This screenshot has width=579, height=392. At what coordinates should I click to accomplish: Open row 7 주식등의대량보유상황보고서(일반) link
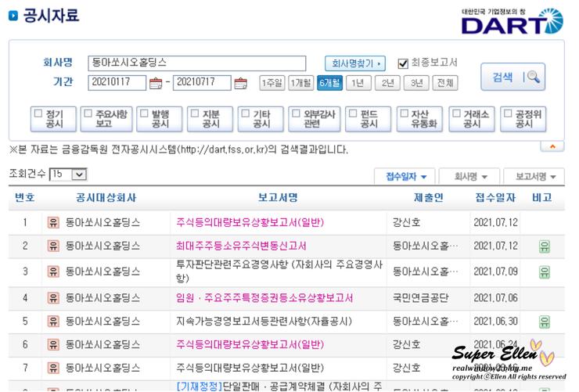(x=250, y=368)
